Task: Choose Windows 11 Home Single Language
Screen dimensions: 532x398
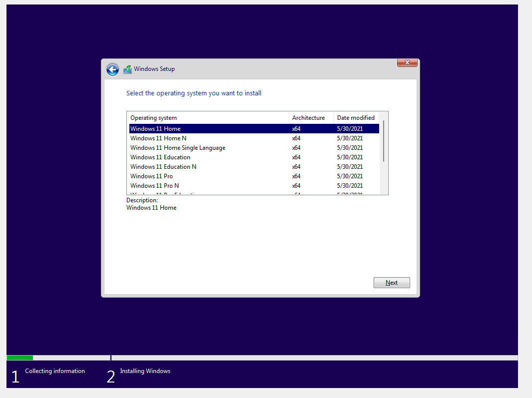Action: [x=254, y=148]
